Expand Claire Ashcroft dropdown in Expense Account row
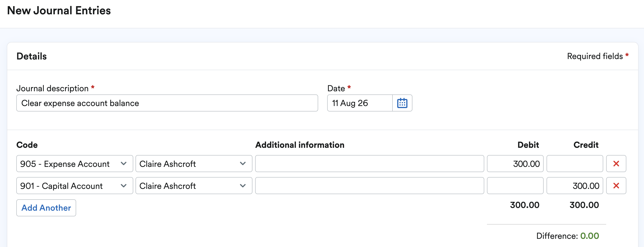The image size is (644, 247). coord(194,164)
